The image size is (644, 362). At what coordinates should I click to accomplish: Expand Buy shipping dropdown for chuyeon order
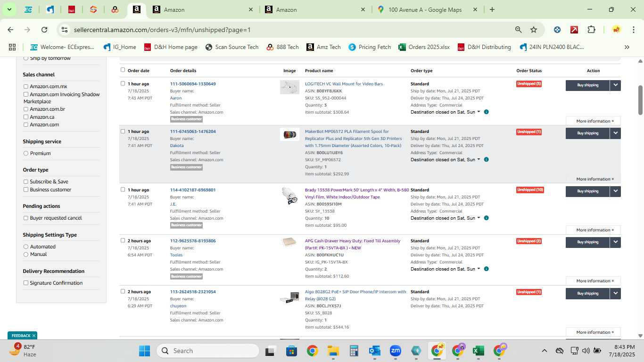click(x=615, y=293)
